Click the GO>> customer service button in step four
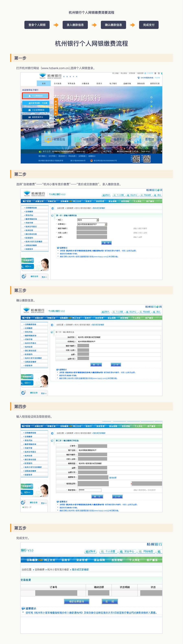The image size is (183, 644). point(27,492)
